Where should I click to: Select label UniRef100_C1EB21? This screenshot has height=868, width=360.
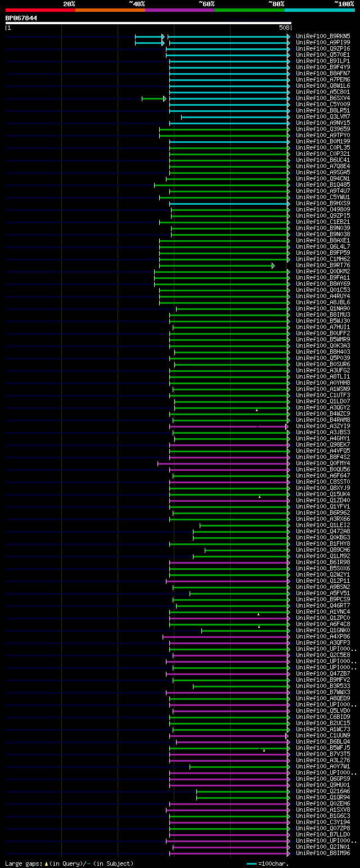pyautogui.click(x=323, y=222)
